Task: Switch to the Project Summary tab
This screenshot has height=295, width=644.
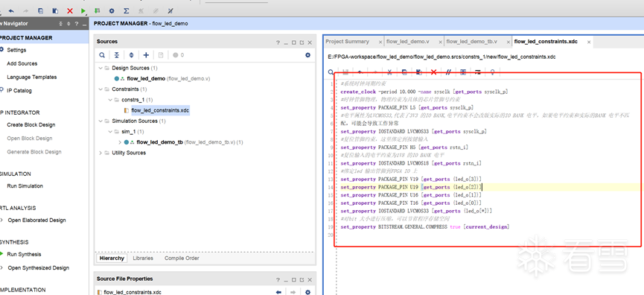Action: point(347,42)
